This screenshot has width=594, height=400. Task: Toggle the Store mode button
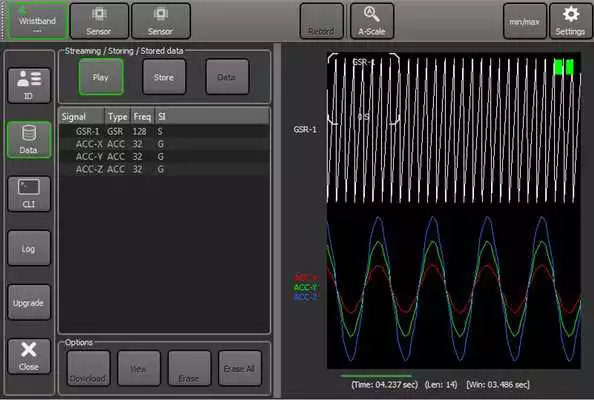coord(164,77)
